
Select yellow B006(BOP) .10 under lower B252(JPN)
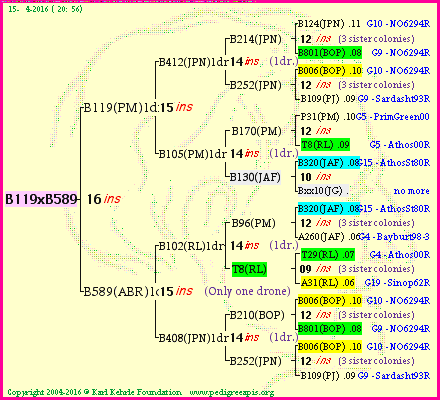(x=330, y=347)
